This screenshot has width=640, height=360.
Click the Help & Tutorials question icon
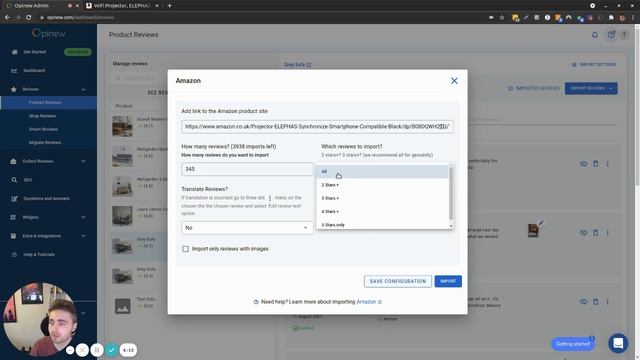tap(14, 255)
